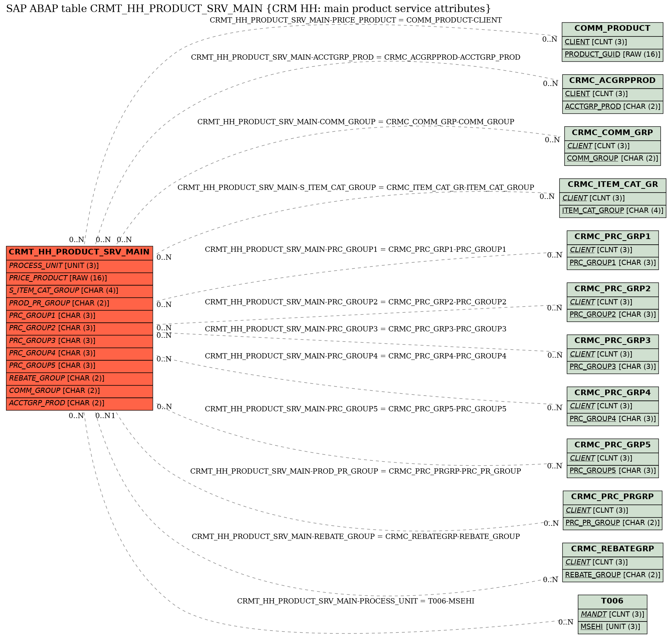The image size is (672, 638).
Task: Open the COMM_PRODUCT table header
Action: point(612,29)
